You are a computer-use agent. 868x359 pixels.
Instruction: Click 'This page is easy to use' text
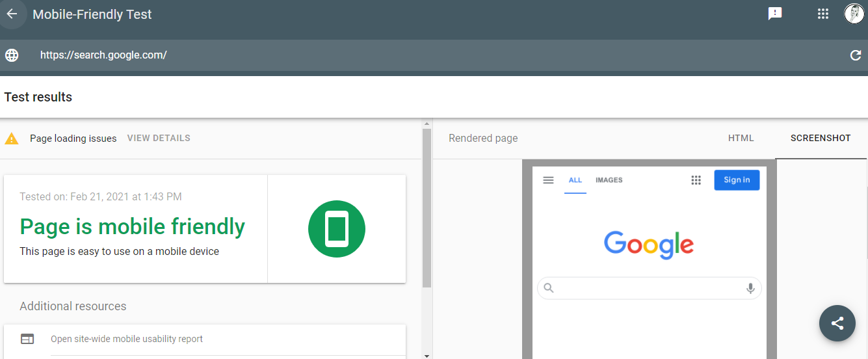tap(120, 251)
